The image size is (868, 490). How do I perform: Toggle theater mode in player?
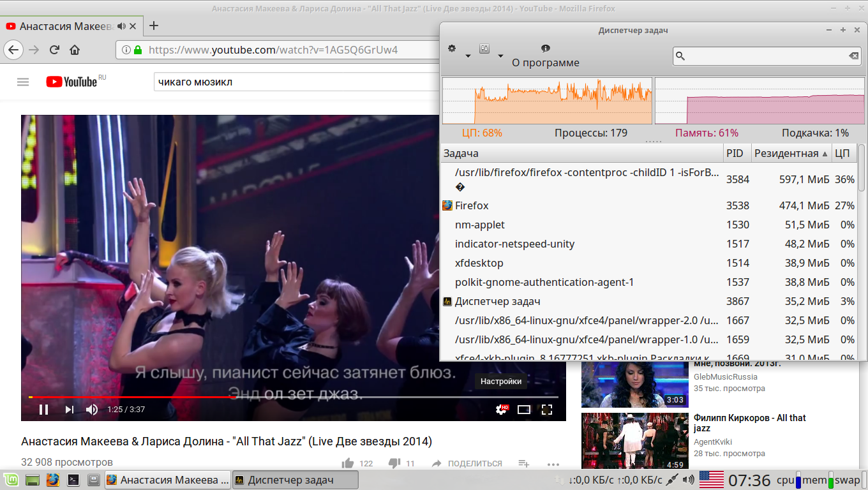pyautogui.click(x=524, y=410)
